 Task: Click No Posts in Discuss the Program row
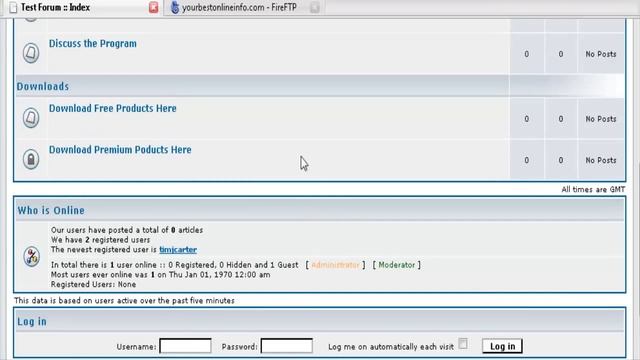click(x=601, y=54)
